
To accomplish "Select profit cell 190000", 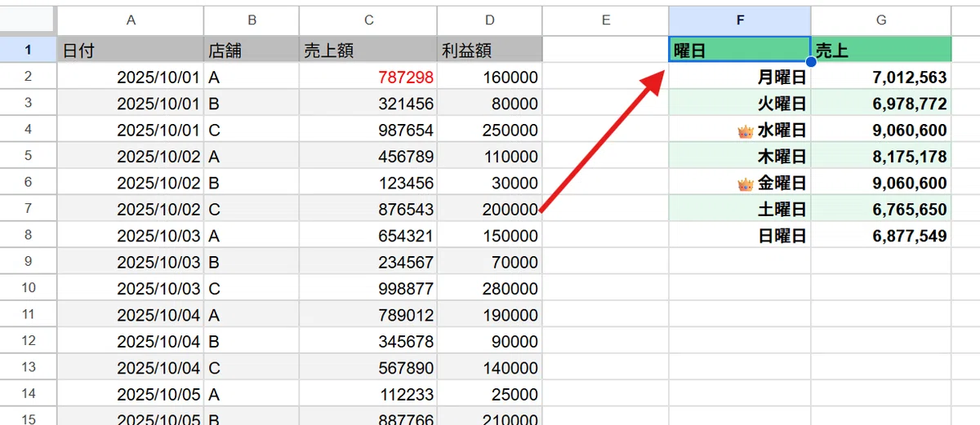I will [489, 316].
